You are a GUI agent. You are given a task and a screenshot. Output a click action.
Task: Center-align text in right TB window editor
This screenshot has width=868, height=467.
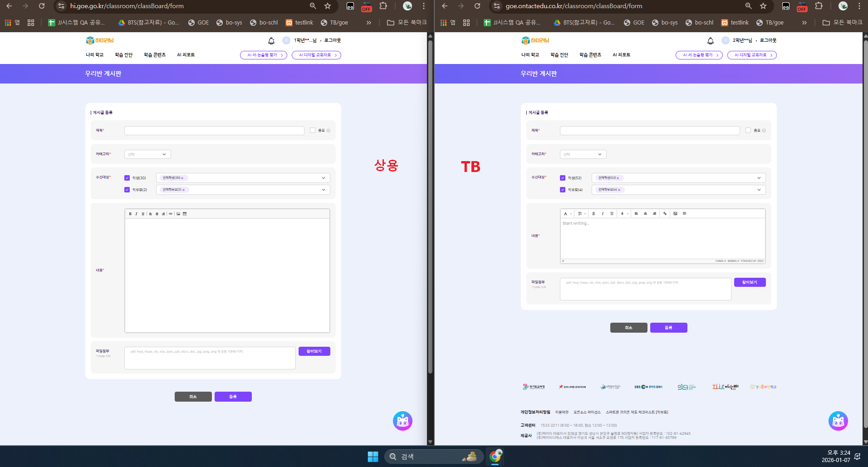pos(645,213)
